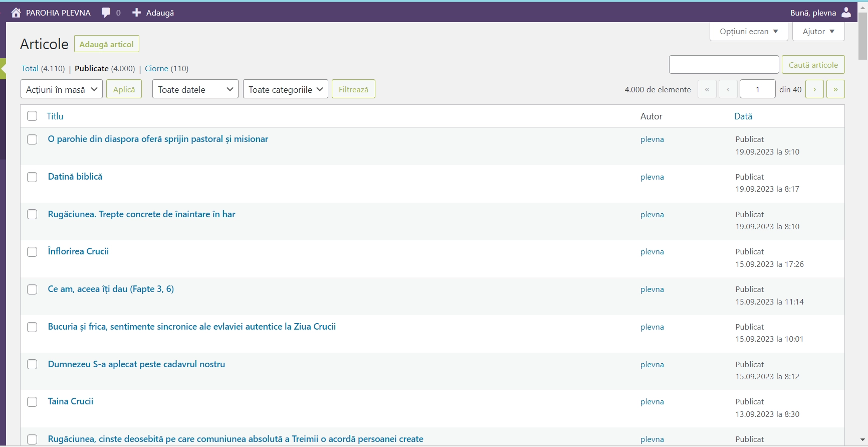Open article 'O parohie din diaspora oferă sprijin'
Screen dimensions: 868x447
158,139
